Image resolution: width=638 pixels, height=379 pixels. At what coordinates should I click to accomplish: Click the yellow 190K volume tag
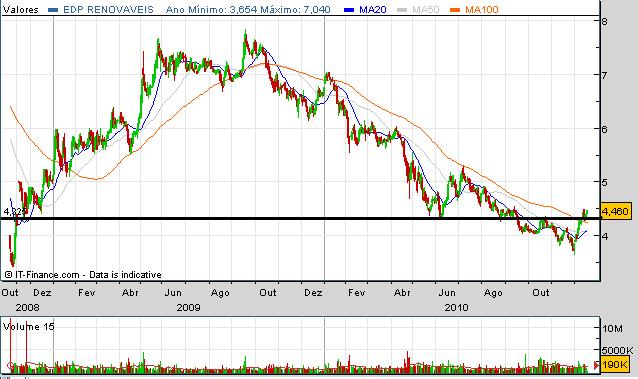(616, 364)
